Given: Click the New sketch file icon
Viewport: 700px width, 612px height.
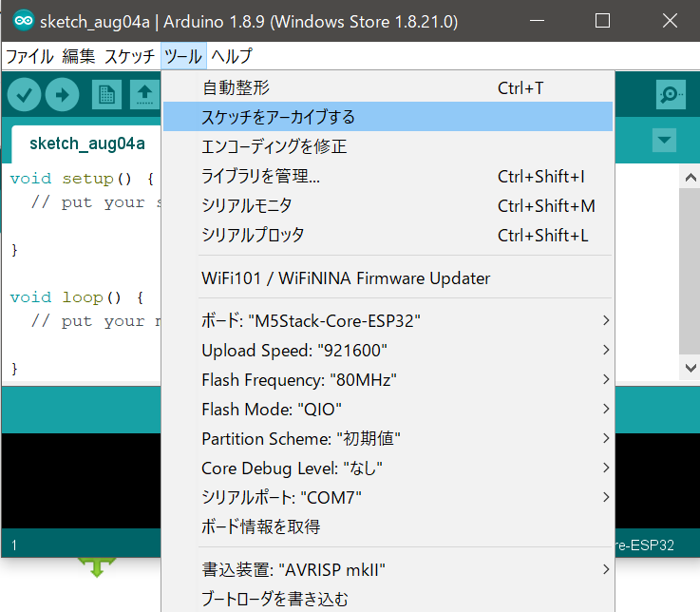Looking at the screenshot, I should 106,94.
